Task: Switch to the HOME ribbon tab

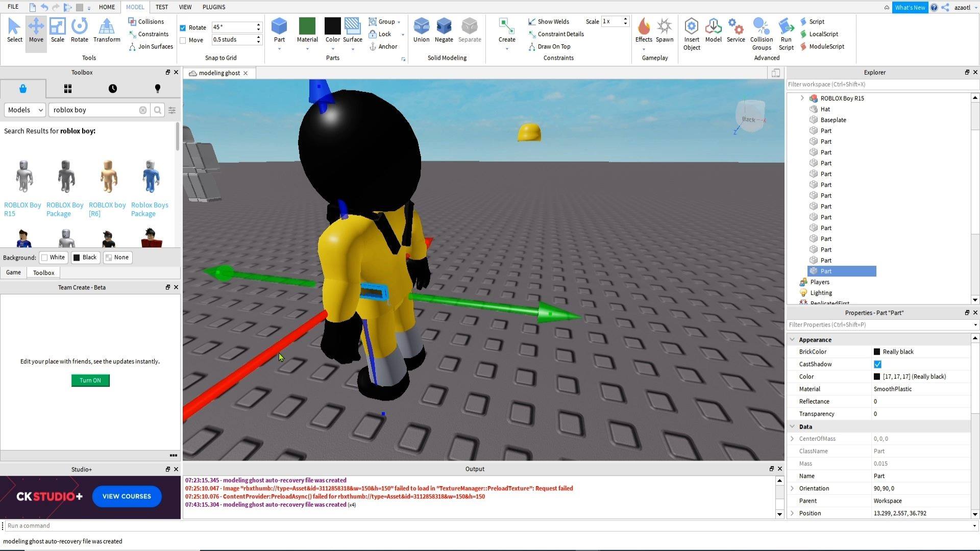Action: click(107, 7)
